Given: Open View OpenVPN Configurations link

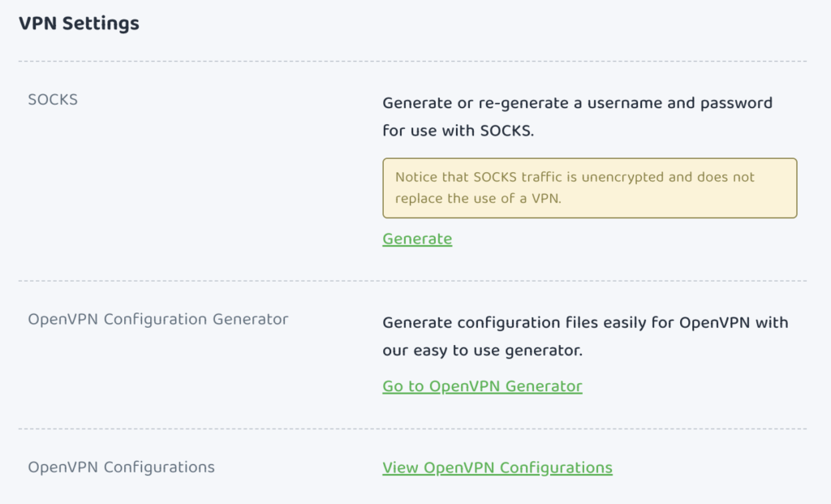Looking at the screenshot, I should [497, 467].
